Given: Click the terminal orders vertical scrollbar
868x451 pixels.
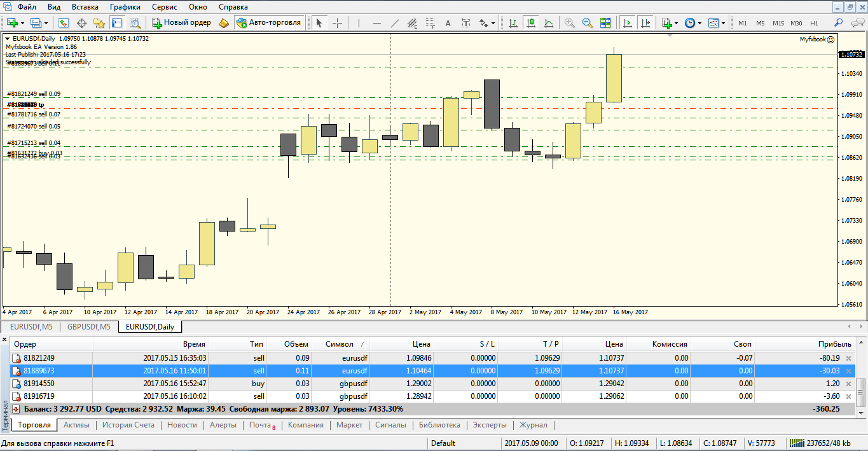Looking at the screenshot, I should (x=861, y=392).
